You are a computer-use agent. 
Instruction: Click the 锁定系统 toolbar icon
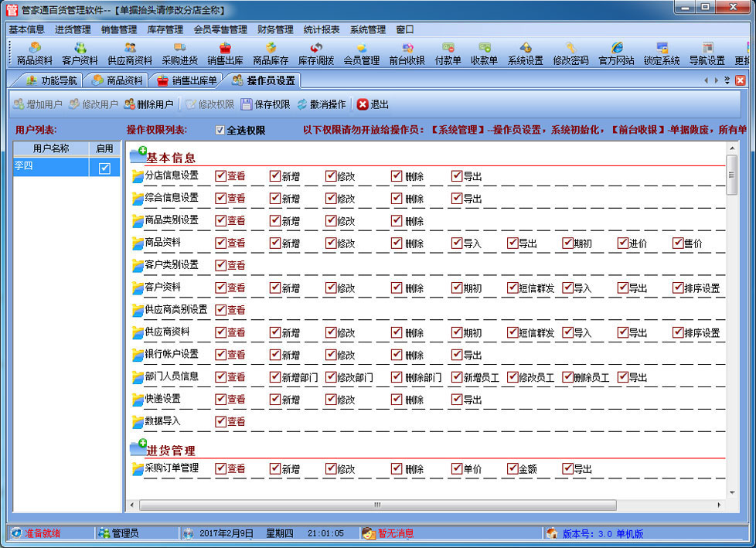click(x=662, y=53)
